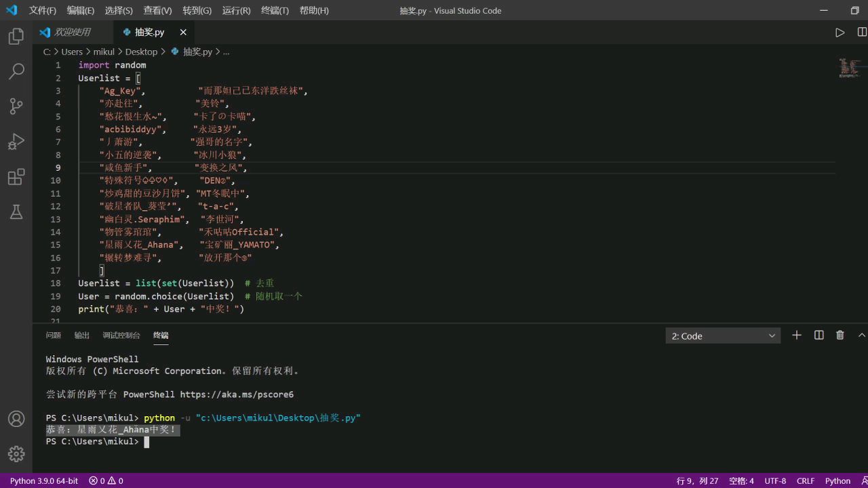The width and height of the screenshot is (868, 488).
Task: Split the terminal panel
Action: click(x=818, y=335)
